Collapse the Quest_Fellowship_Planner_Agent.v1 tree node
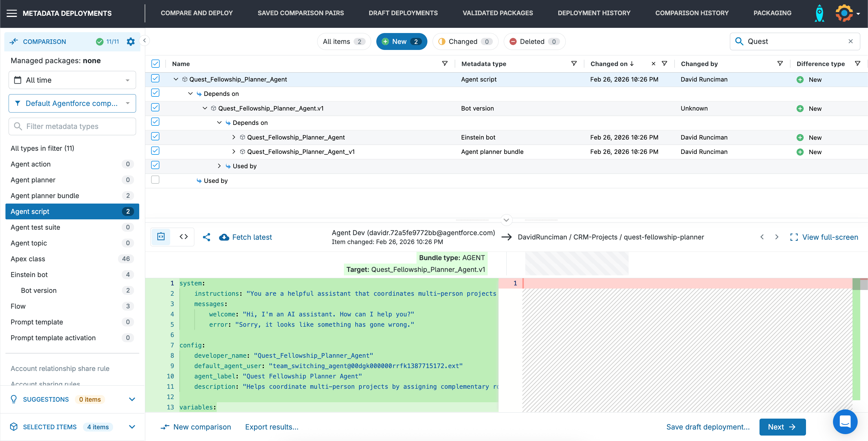The height and width of the screenshot is (441, 868). tap(205, 108)
